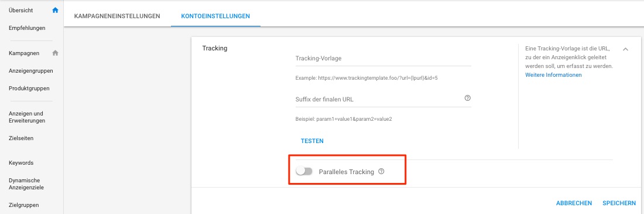The image size is (644, 214).
Task: Click help icon in Suffix der finalen URL field
Action: click(x=467, y=98)
